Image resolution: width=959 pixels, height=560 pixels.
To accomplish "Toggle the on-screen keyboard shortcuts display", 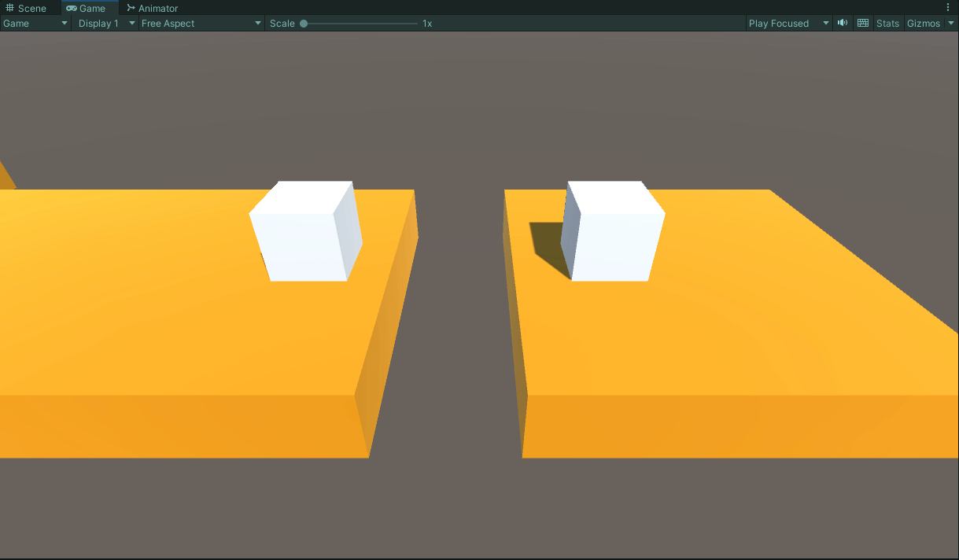I will pos(862,23).
